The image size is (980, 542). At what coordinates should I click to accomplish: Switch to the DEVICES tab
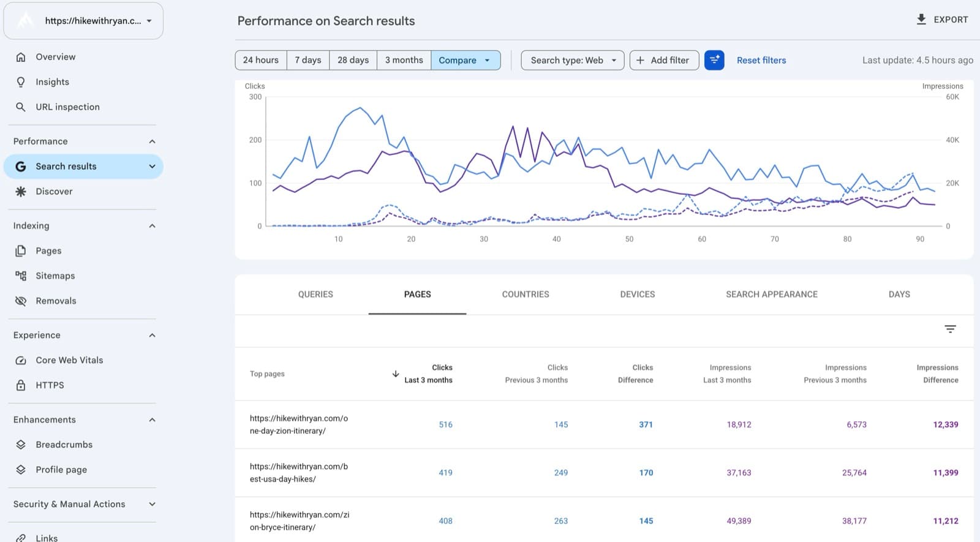pyautogui.click(x=638, y=295)
